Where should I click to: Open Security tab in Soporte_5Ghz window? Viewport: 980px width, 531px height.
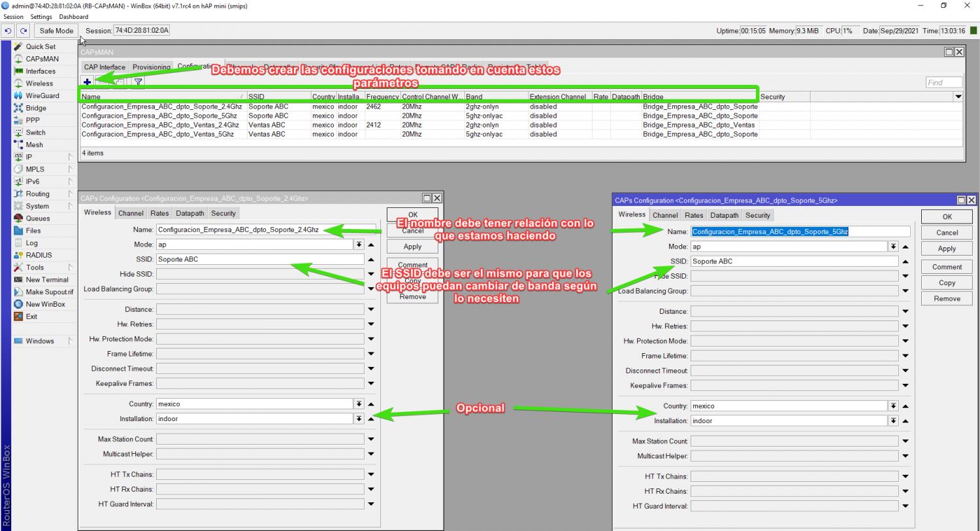(757, 215)
